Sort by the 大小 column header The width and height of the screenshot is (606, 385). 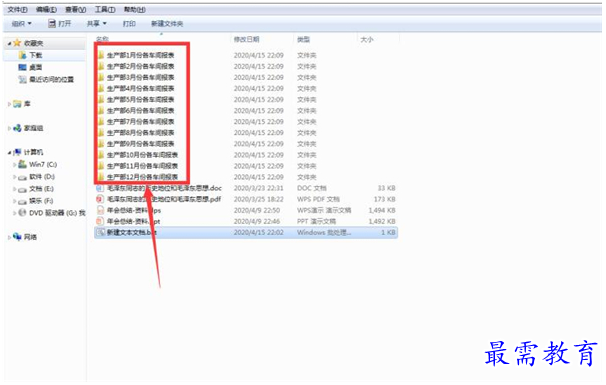tap(367, 39)
